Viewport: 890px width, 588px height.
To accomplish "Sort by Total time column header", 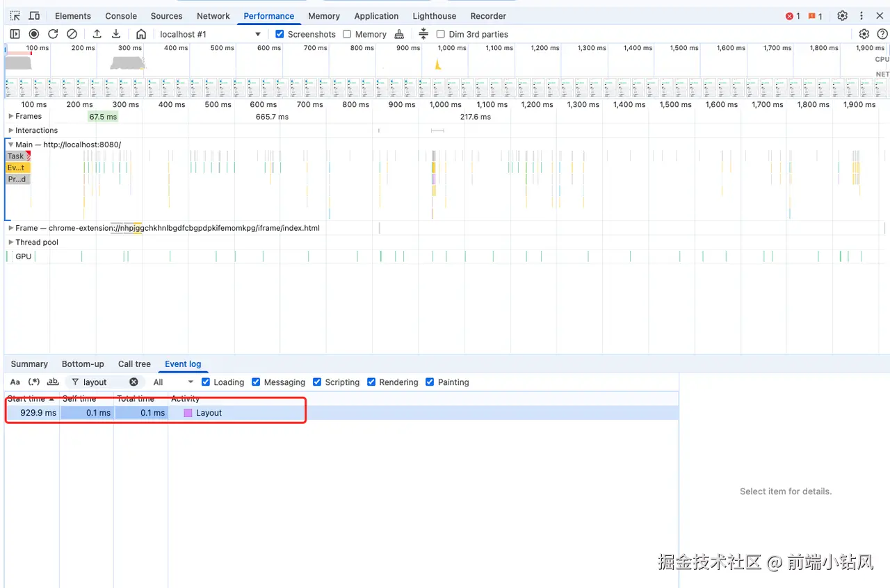I will point(140,398).
